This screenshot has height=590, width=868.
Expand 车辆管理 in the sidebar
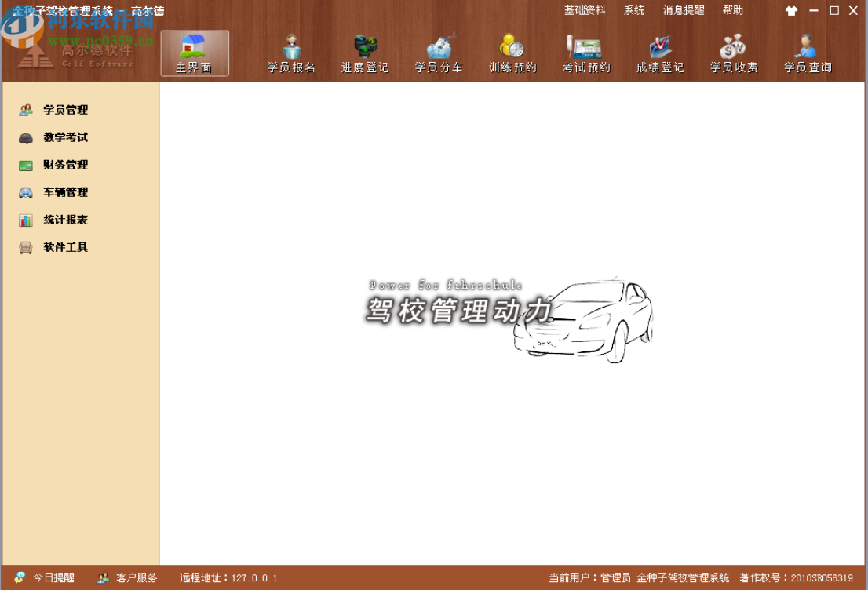coord(65,192)
